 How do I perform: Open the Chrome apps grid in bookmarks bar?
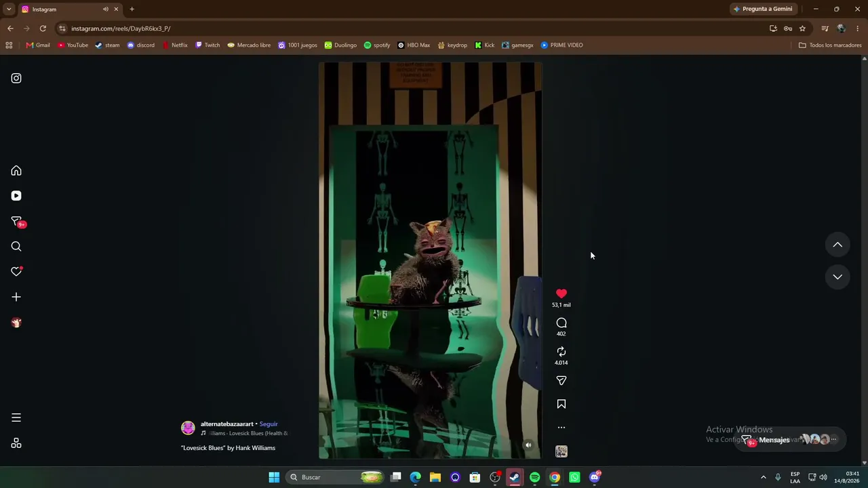(9, 45)
